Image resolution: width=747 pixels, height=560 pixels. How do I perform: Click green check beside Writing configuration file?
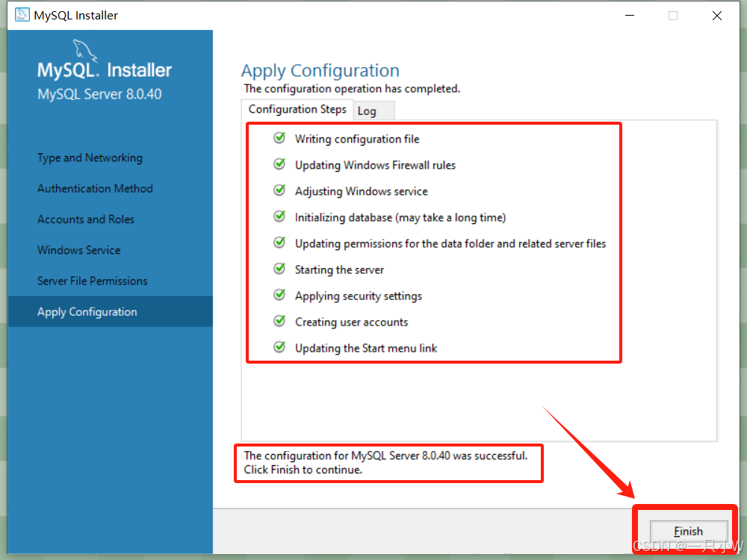click(x=279, y=138)
